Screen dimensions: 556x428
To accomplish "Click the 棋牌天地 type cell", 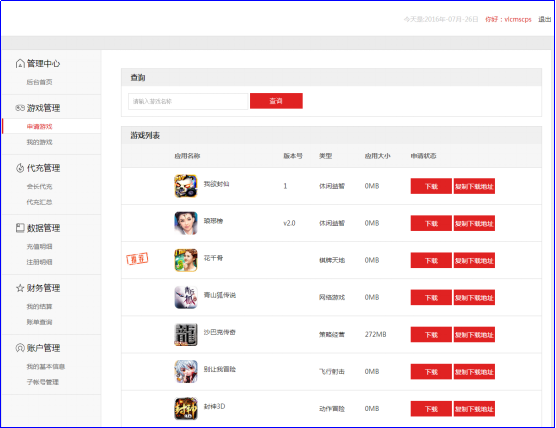I will (x=332, y=260).
